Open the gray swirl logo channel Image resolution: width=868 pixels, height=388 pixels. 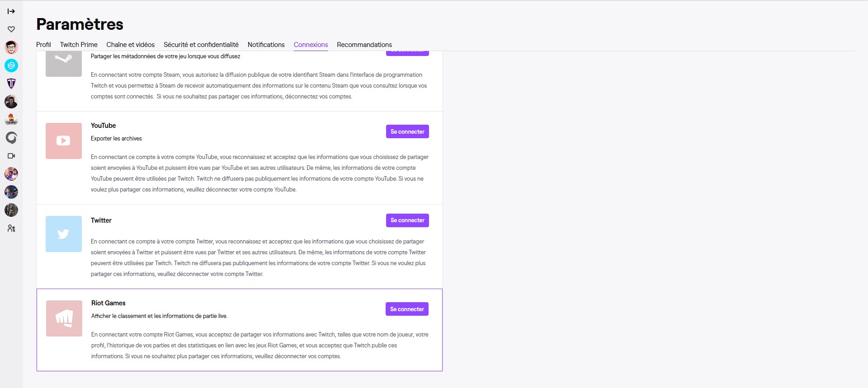click(11, 138)
